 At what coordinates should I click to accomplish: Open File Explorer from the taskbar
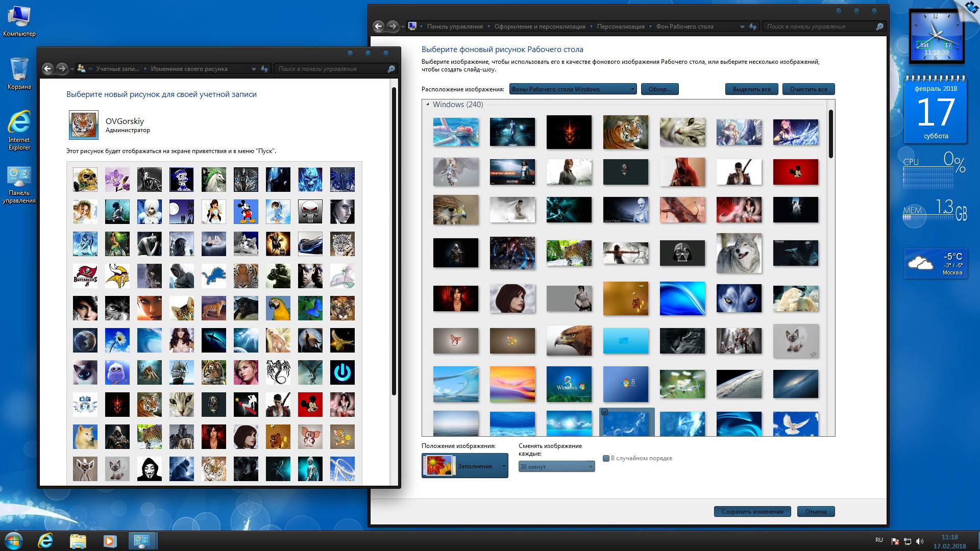[x=78, y=541]
